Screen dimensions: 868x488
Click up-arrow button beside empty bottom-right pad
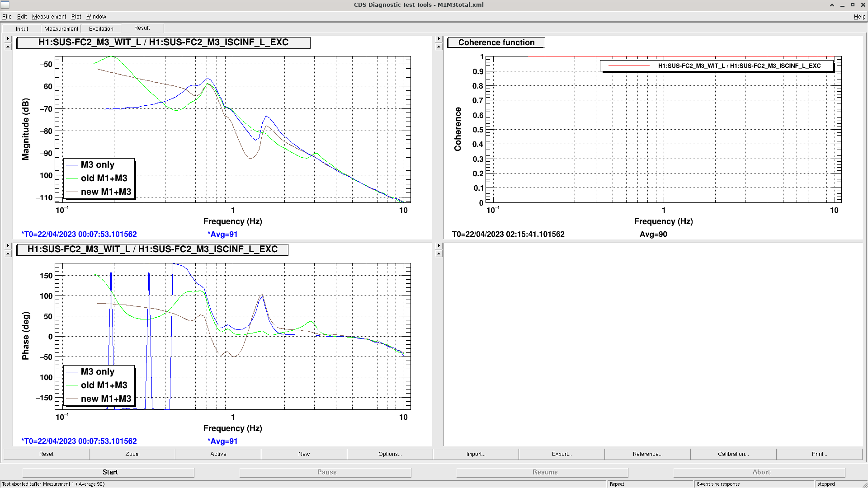(x=439, y=254)
